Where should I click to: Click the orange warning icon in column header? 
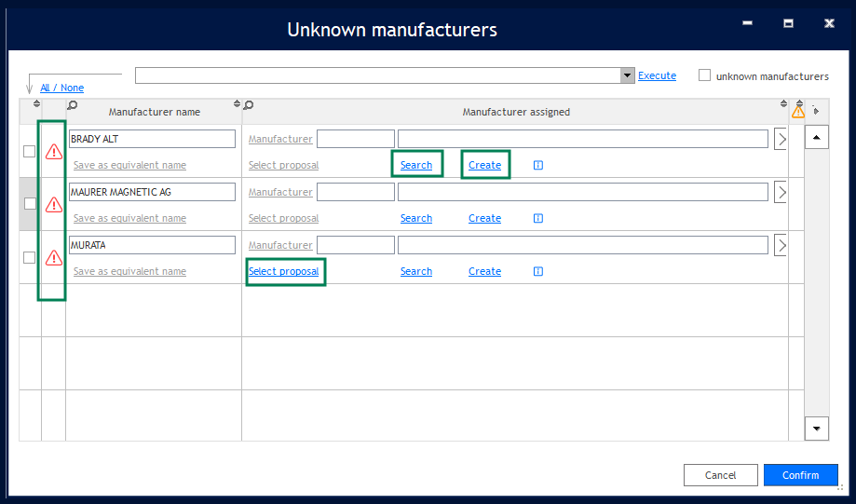tap(798, 112)
